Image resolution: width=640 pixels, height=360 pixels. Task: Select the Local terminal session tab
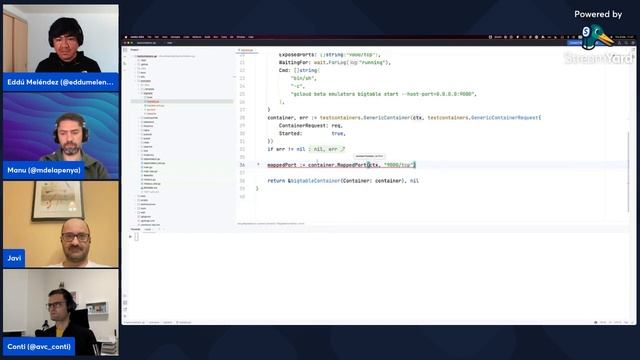point(148,229)
